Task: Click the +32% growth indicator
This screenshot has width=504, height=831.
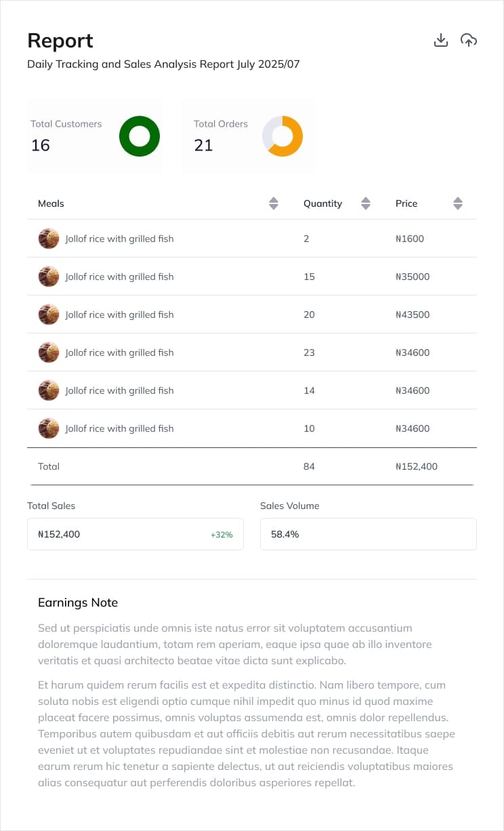Action: point(222,535)
